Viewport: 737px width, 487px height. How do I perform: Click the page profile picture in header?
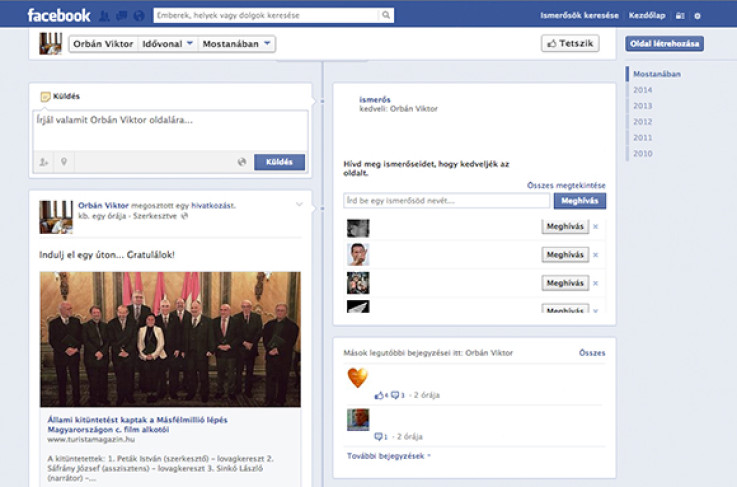[x=50, y=43]
